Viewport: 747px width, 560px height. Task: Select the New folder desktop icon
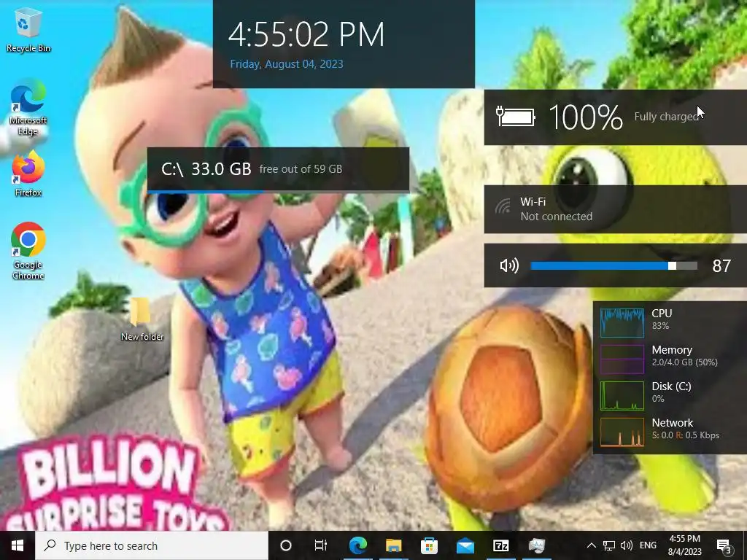142,318
